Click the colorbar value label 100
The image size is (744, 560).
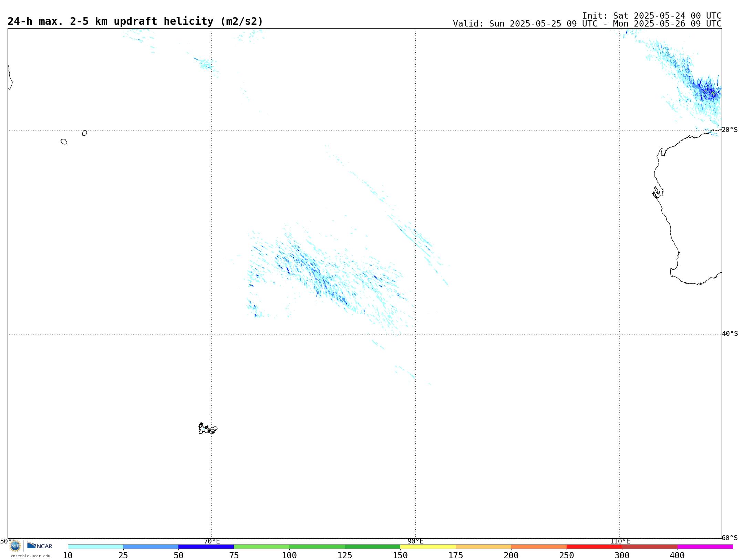[289, 556]
